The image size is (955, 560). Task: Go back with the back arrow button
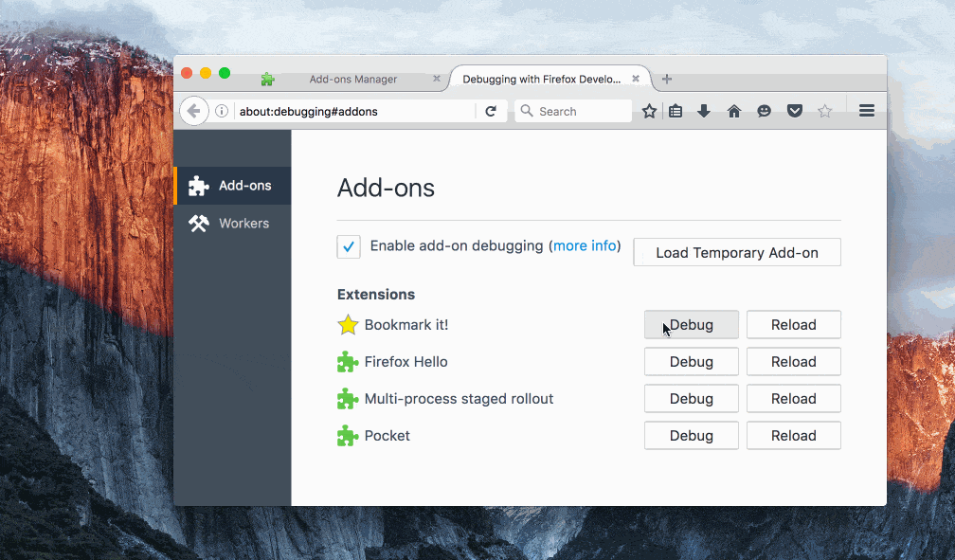coord(193,111)
